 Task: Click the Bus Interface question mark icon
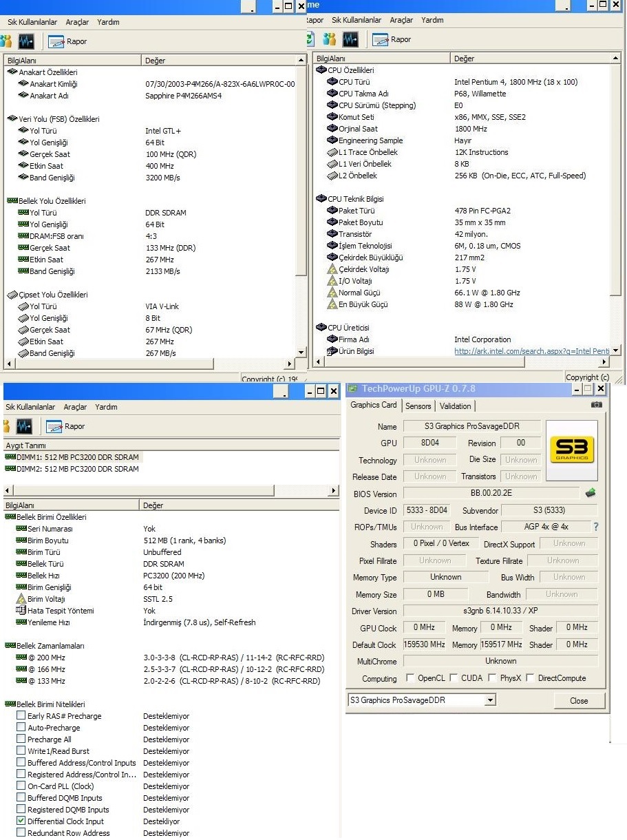pyautogui.click(x=595, y=527)
